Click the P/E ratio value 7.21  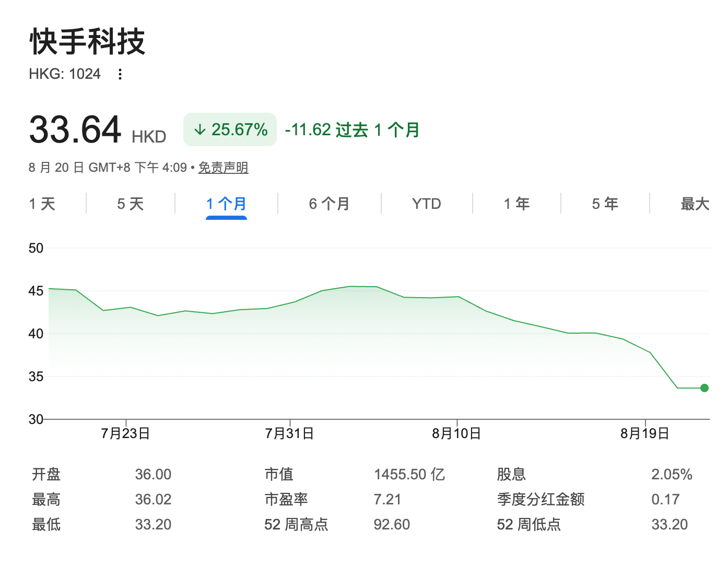pyautogui.click(x=388, y=499)
